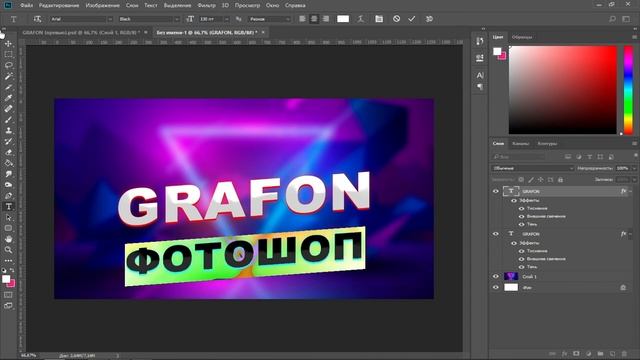The image size is (640, 360).
Task: Open the three-dots edit toolbar button
Action: click(8, 260)
